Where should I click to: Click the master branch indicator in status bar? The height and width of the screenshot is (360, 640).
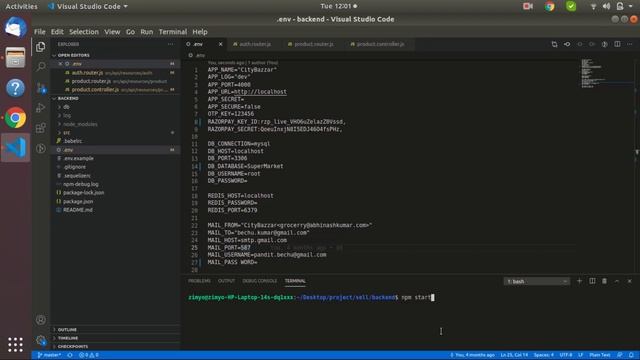point(49,355)
